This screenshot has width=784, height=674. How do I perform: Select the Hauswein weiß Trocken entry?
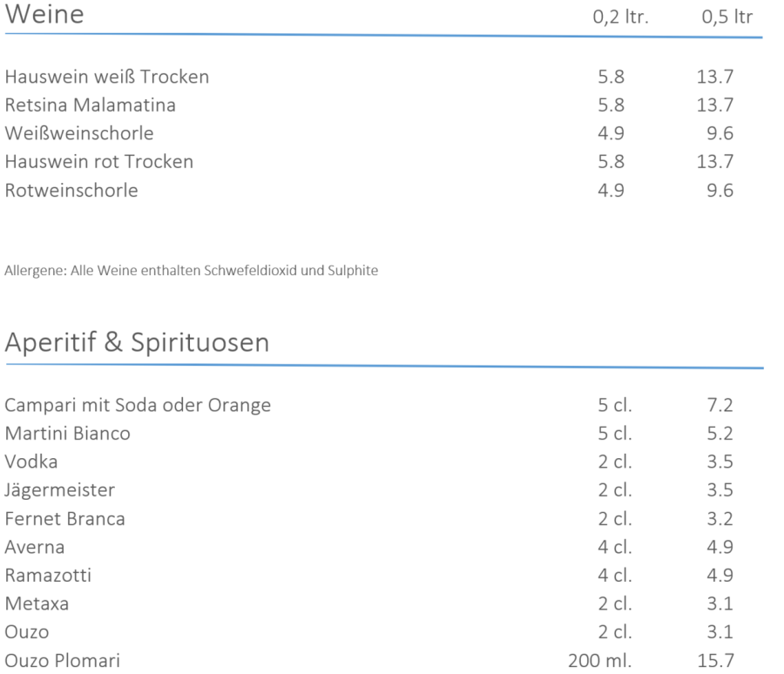(x=107, y=77)
